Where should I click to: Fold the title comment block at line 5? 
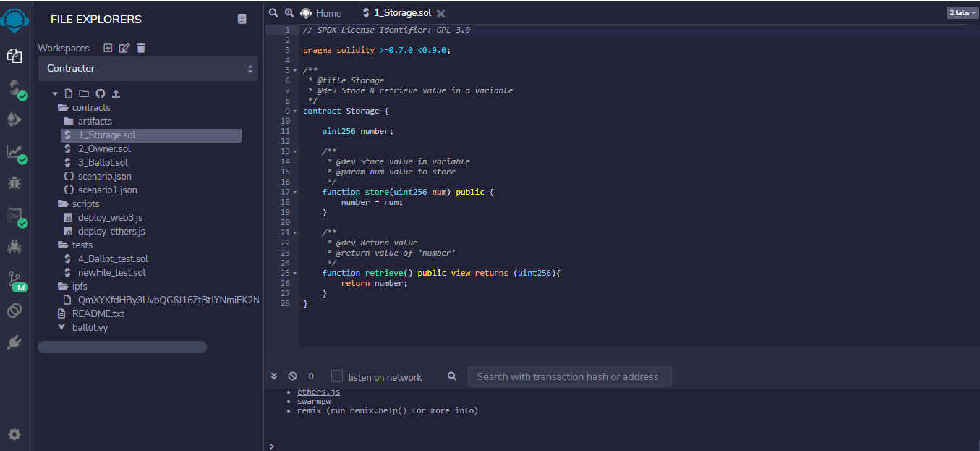tap(295, 70)
